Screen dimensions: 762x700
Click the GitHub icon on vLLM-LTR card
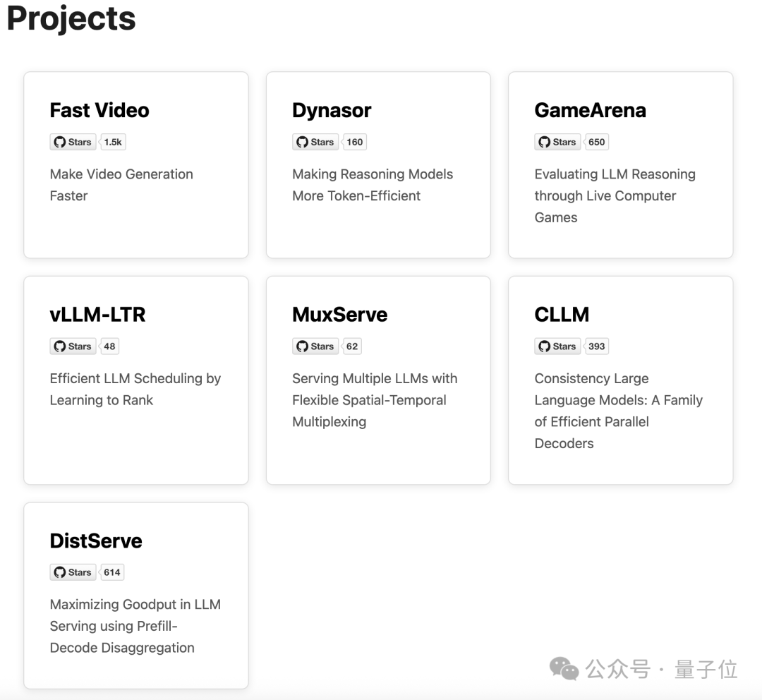(x=60, y=346)
